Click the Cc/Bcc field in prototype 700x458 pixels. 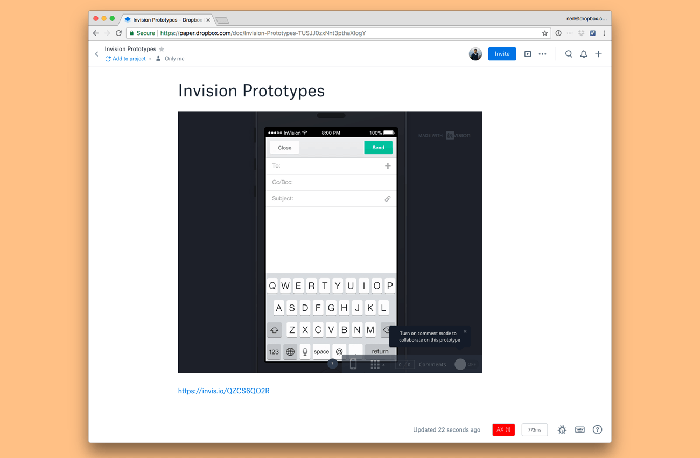[331, 182]
